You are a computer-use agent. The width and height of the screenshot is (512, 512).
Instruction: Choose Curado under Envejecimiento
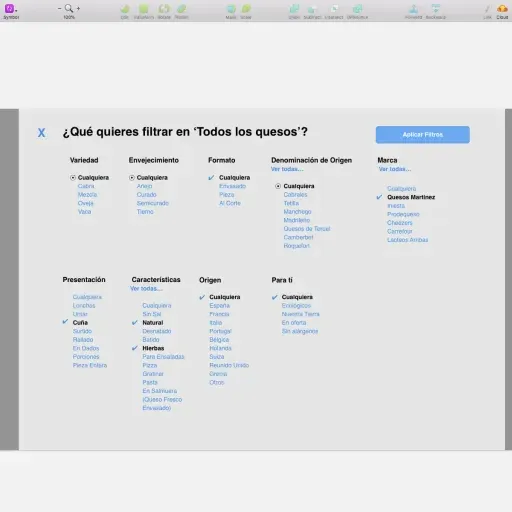click(146, 195)
